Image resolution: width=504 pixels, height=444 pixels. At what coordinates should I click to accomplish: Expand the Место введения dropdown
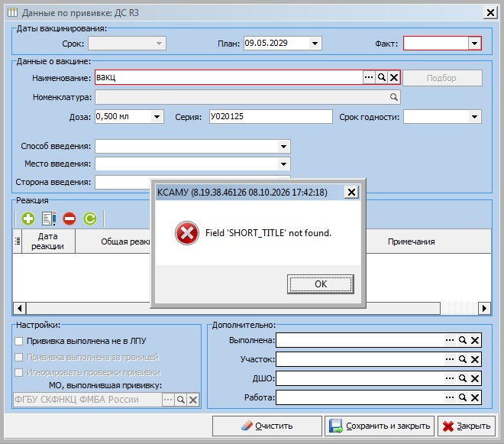coord(283,164)
